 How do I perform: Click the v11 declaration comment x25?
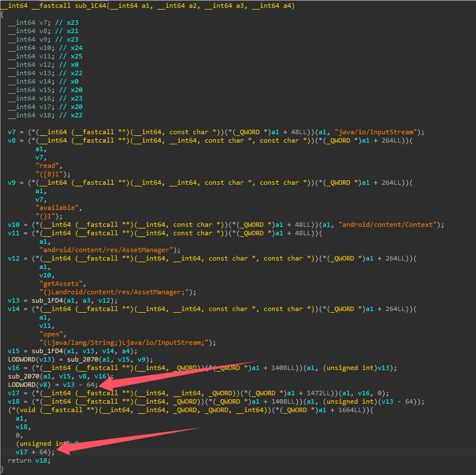(71, 56)
